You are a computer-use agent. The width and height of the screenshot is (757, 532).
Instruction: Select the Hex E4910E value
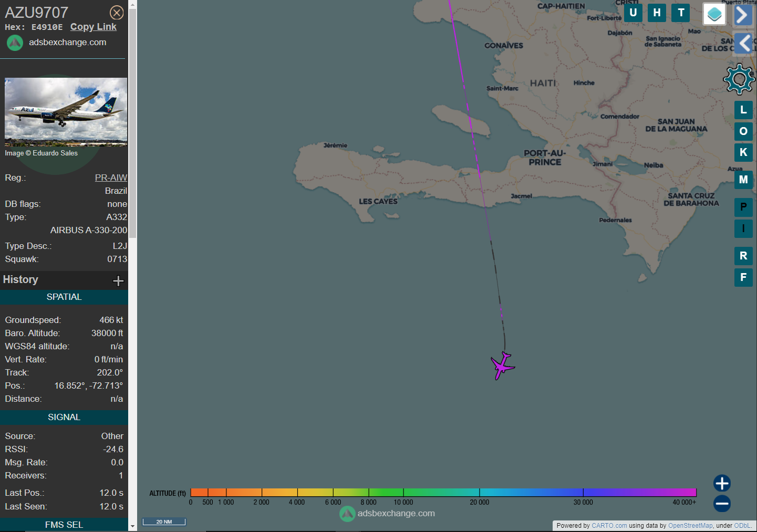pyautogui.click(x=47, y=27)
